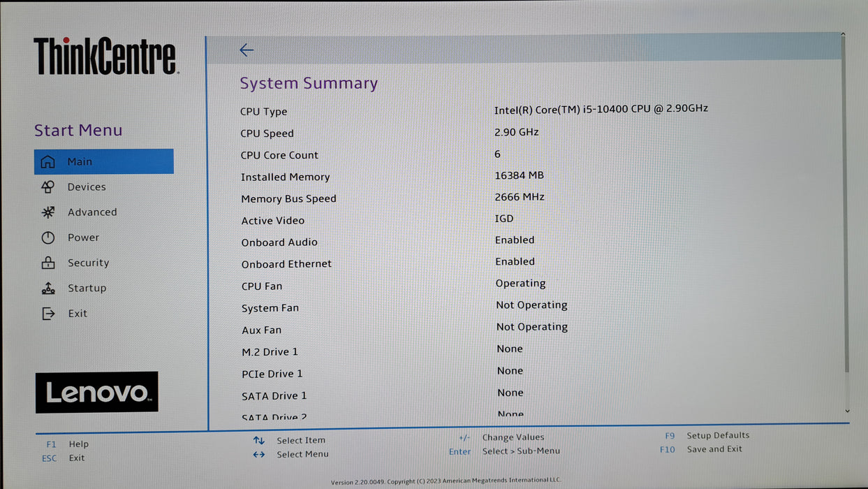The height and width of the screenshot is (489, 868).
Task: Click the SATA Drive 1 label
Action: tap(274, 396)
